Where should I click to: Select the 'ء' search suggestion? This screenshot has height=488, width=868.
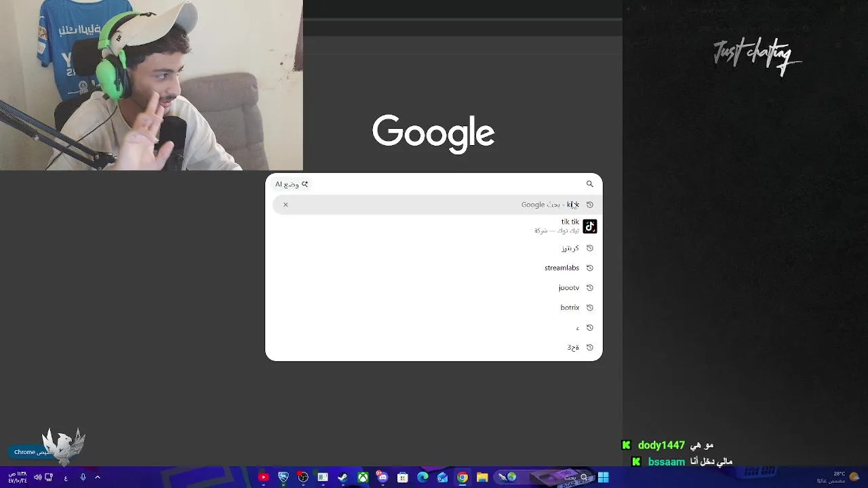[x=434, y=327]
